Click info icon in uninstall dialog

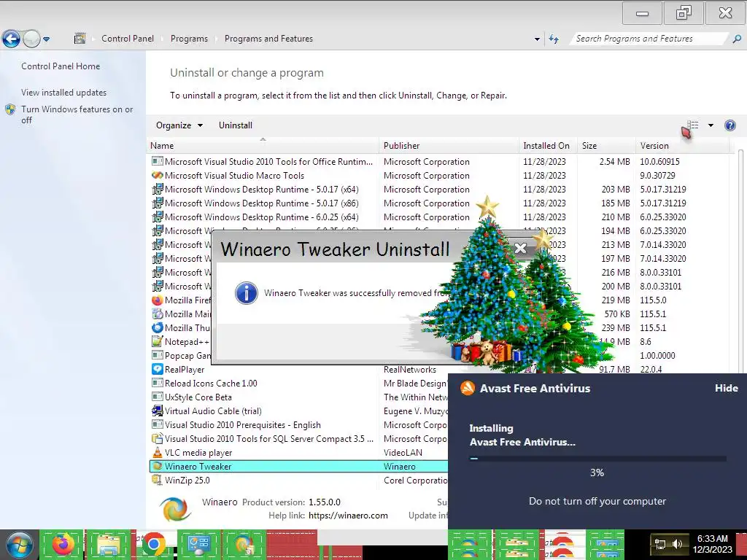(247, 293)
